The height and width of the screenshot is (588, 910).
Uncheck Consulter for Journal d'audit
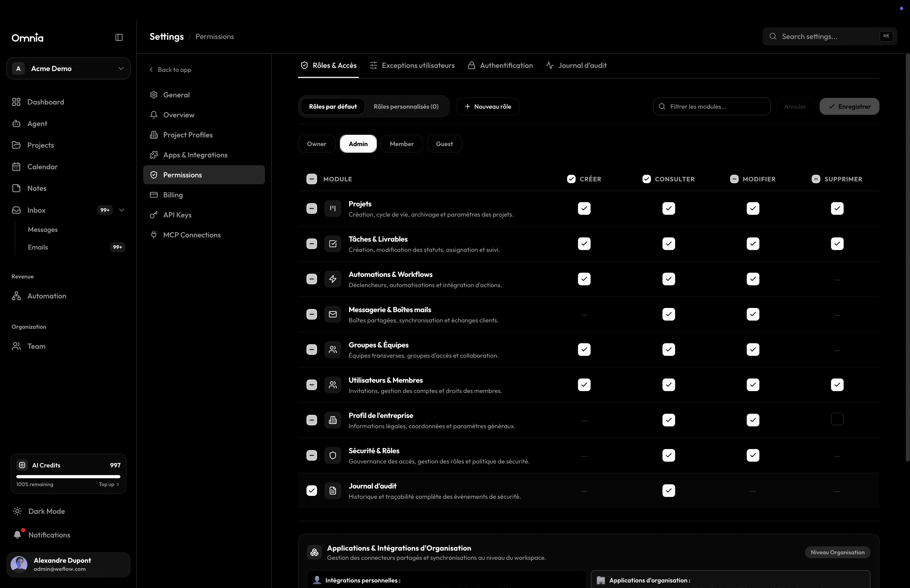tap(669, 491)
